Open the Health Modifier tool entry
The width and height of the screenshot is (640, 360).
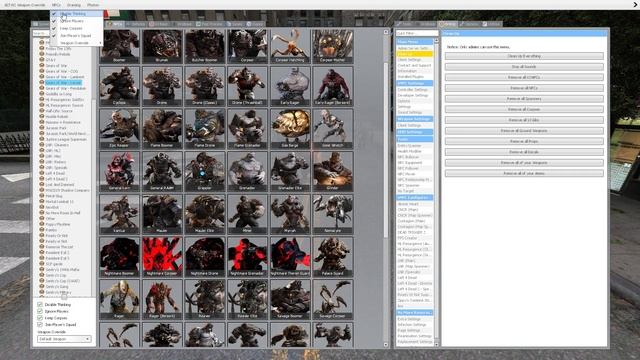(415, 151)
